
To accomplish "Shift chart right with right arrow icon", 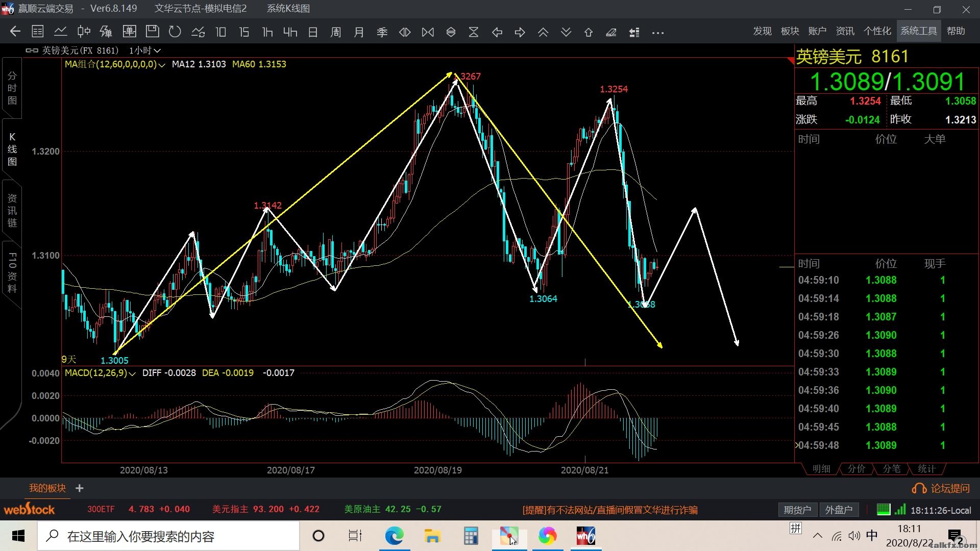I will tap(520, 32).
